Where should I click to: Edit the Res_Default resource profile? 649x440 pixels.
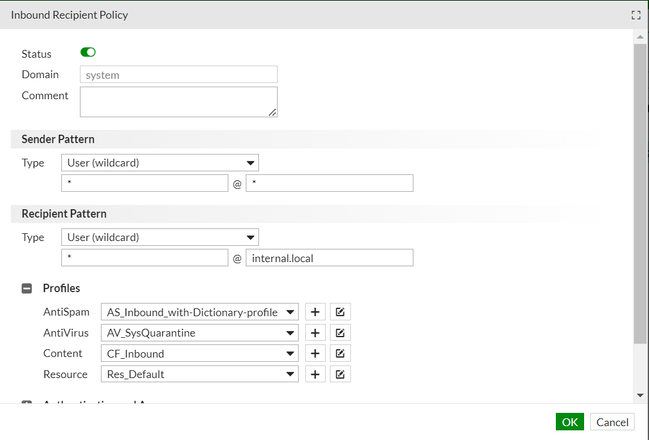click(340, 374)
